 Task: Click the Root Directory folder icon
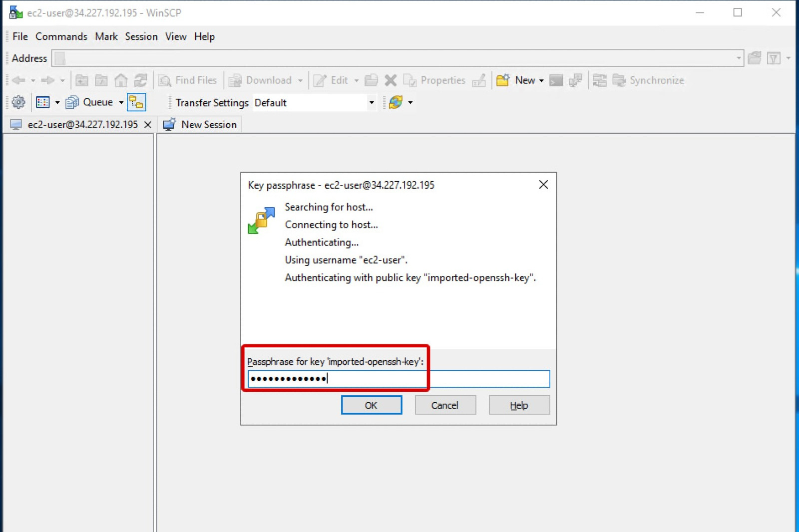(x=101, y=80)
